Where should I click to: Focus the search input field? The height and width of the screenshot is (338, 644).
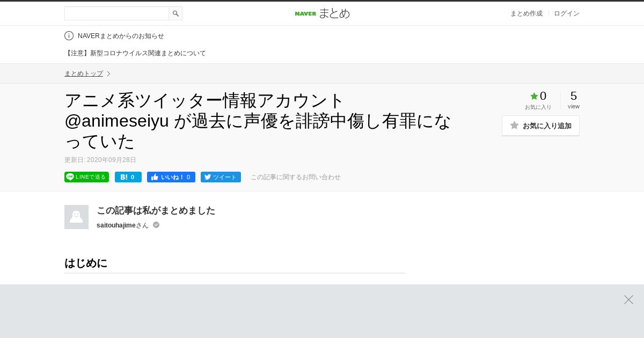point(116,13)
